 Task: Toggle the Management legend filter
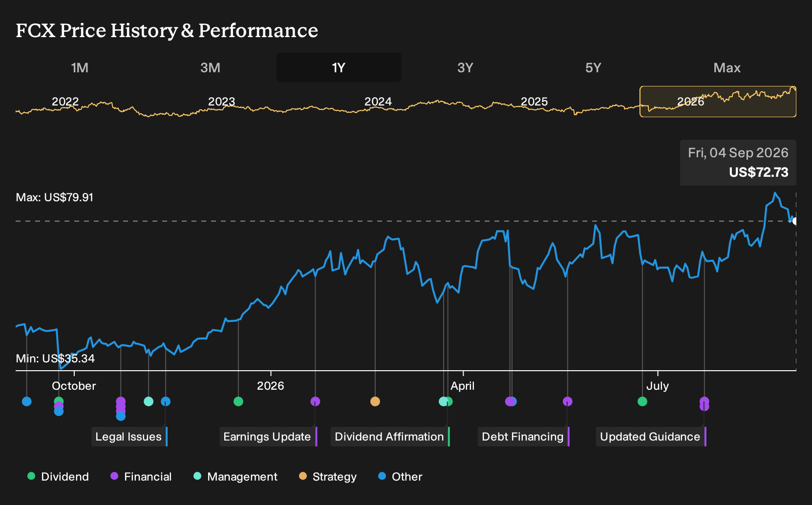click(235, 477)
